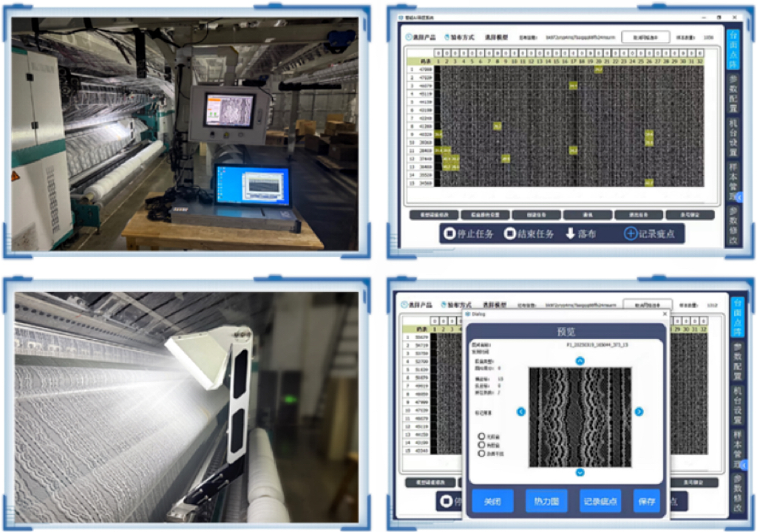Click the 落布 down-arrow icon
757x532 pixels.
click(x=570, y=233)
